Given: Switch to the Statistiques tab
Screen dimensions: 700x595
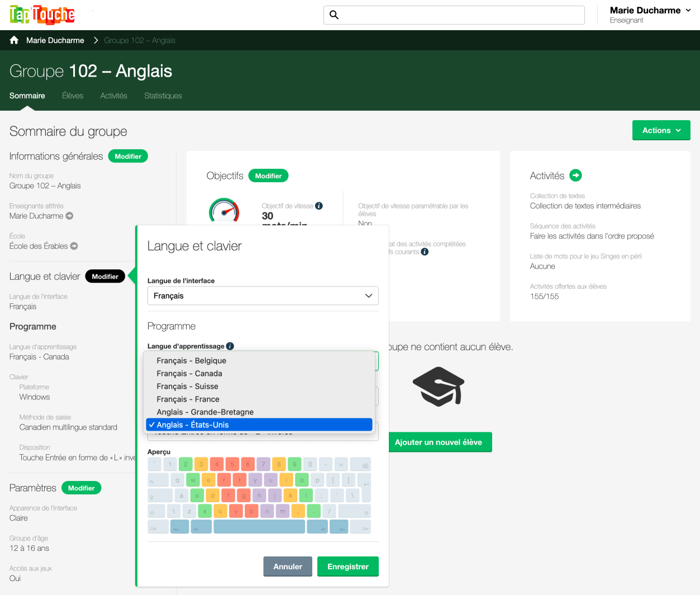Looking at the screenshot, I should pos(163,96).
